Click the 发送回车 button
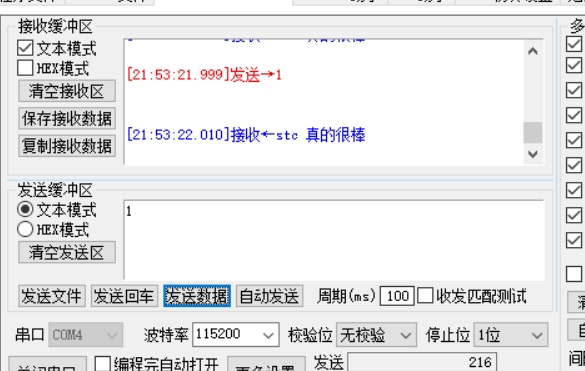The image size is (585, 371). coord(124,296)
